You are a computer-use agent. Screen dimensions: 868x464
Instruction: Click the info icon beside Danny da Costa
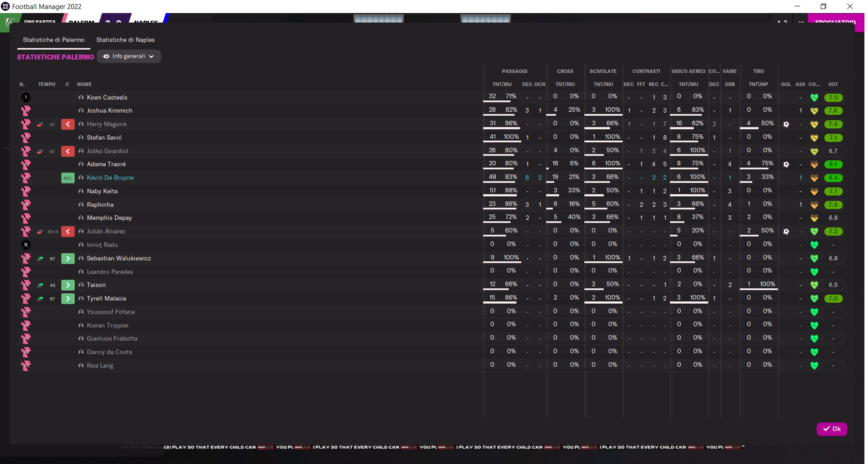pos(81,352)
